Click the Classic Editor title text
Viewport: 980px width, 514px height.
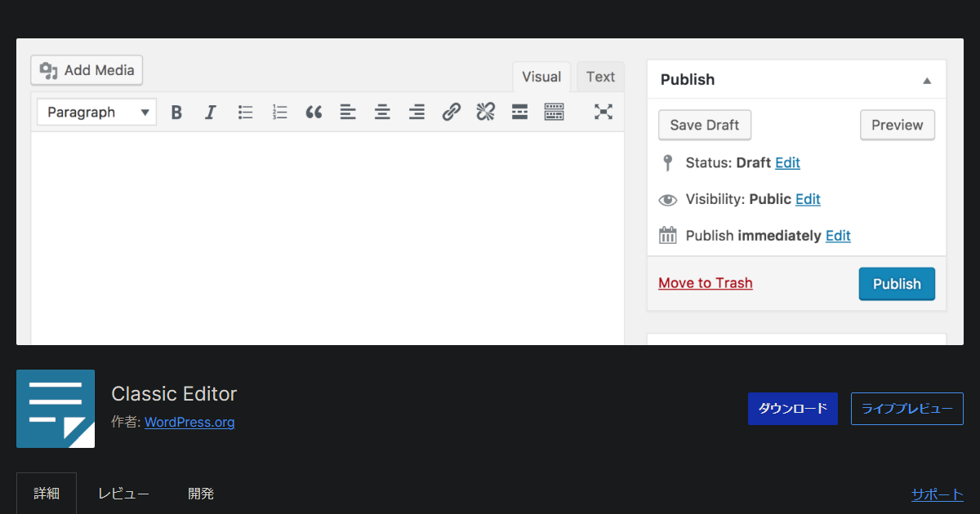[x=174, y=394]
